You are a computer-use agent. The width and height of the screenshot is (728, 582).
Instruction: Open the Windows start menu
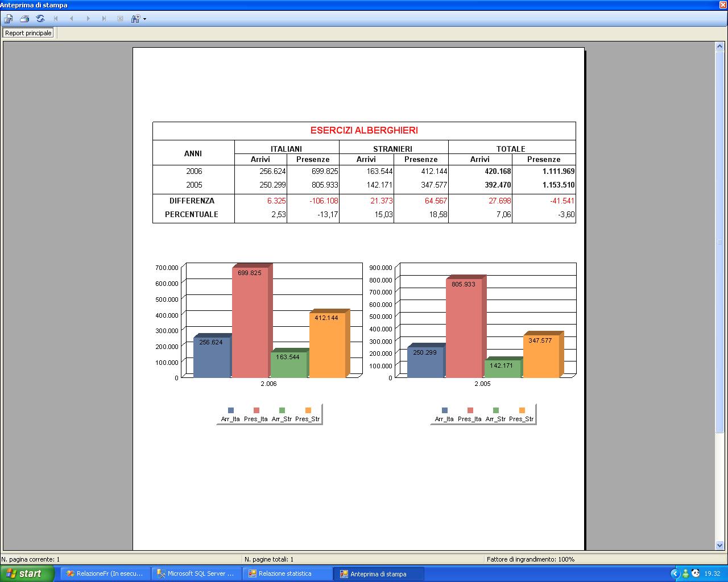[27, 573]
